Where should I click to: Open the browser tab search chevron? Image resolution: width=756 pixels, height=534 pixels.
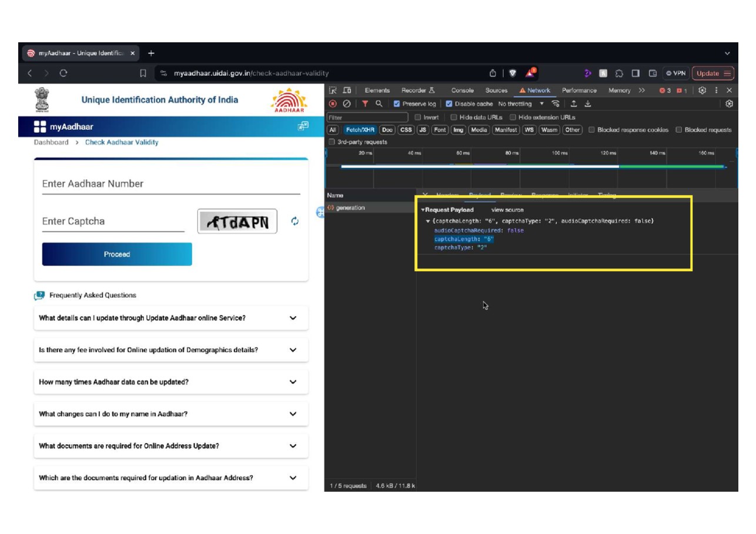coord(727,53)
